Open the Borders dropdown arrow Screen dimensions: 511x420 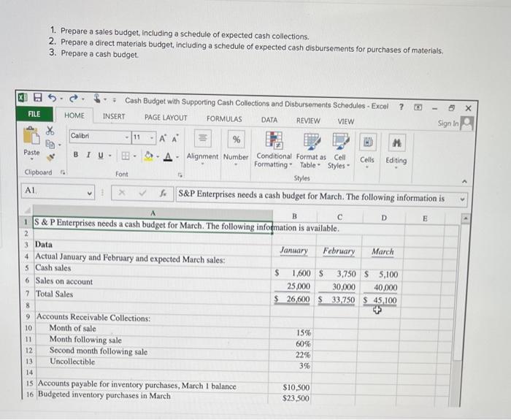pos(134,156)
